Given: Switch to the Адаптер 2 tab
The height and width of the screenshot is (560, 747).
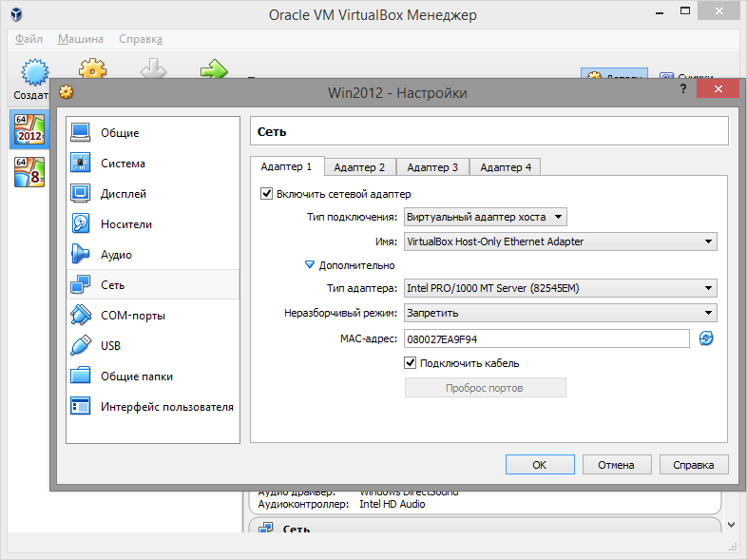Looking at the screenshot, I should (359, 167).
